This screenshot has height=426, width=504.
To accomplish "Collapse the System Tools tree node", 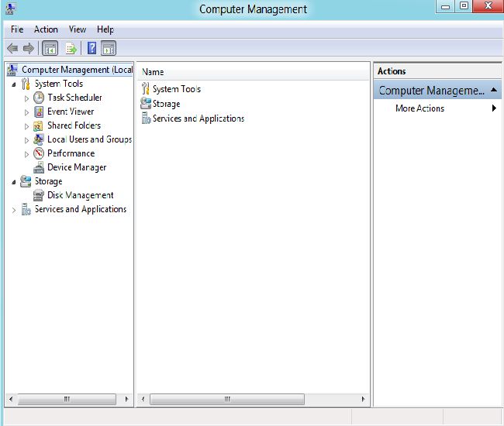I will [14, 84].
